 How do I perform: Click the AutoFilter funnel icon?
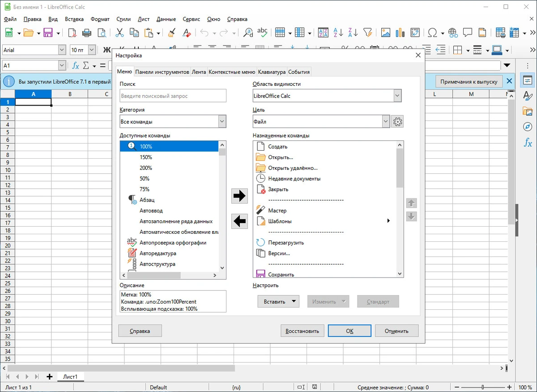click(x=367, y=33)
